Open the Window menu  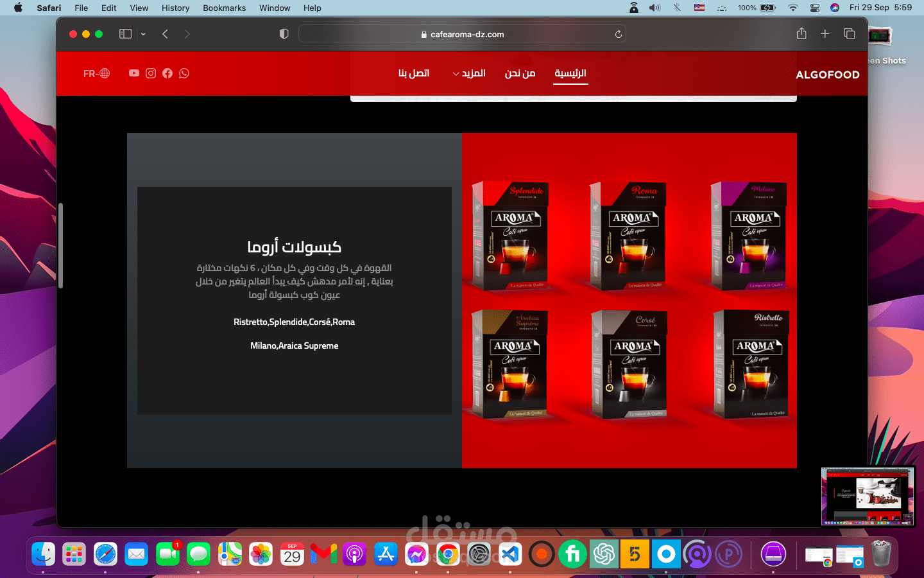coord(275,8)
